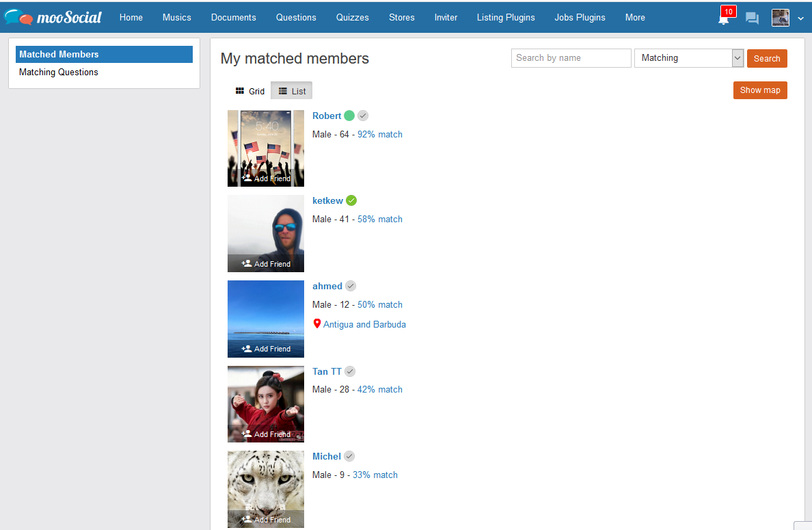Click the red 10 notification badge
The height and width of the screenshot is (530, 812).
[x=728, y=12]
